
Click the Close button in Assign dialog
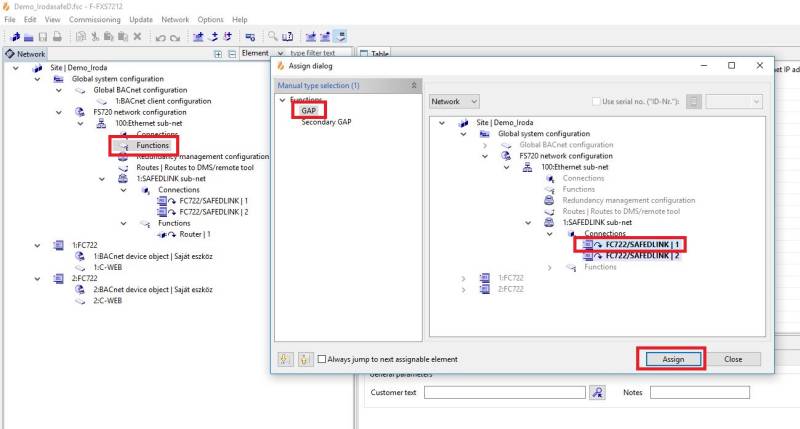(733, 359)
